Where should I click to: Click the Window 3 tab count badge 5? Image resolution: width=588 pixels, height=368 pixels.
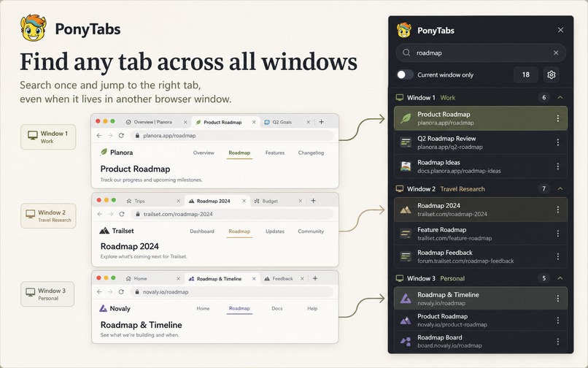point(543,278)
